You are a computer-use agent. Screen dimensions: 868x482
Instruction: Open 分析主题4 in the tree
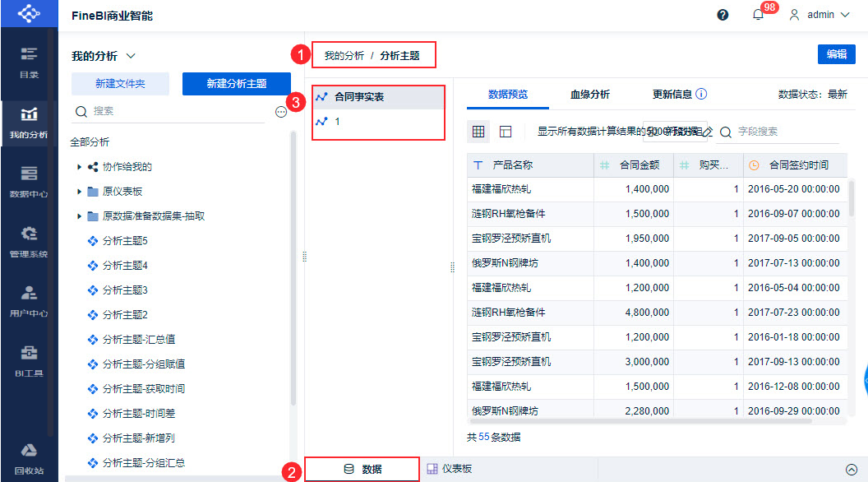(x=125, y=266)
